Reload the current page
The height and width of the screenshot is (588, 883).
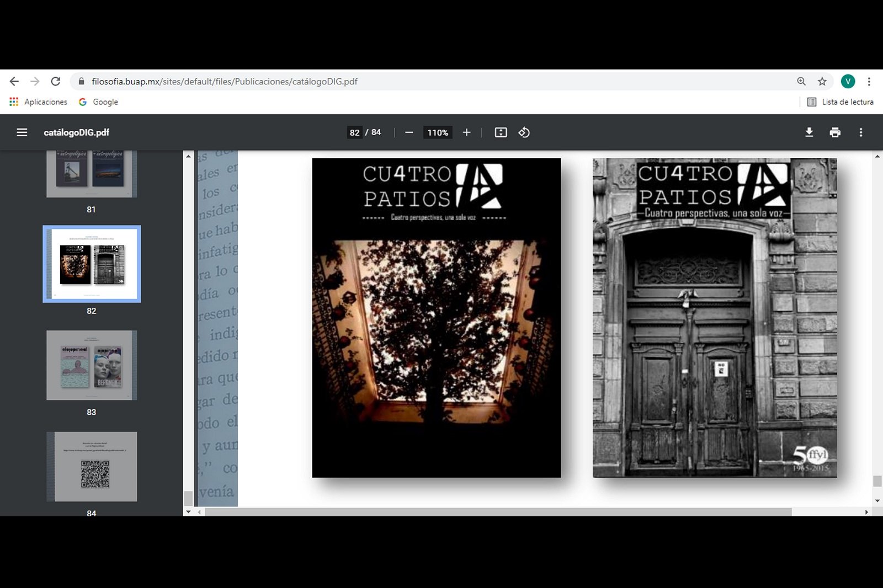click(x=56, y=82)
